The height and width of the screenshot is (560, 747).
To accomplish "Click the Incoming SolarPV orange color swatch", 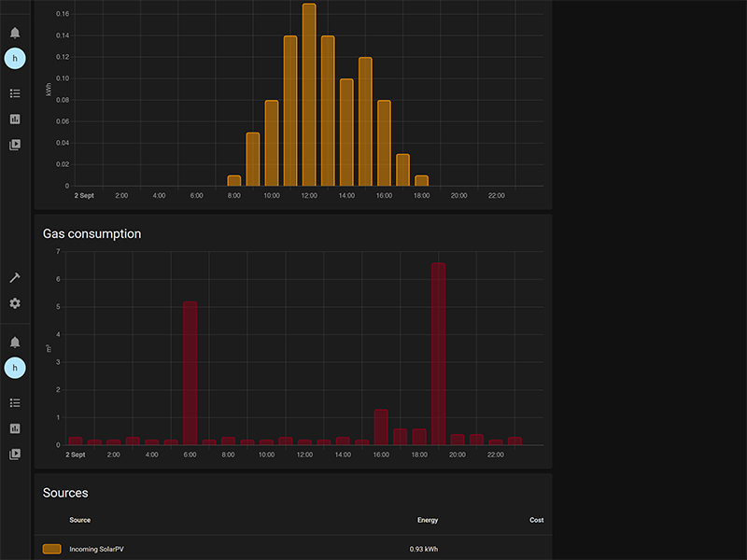I will [x=52, y=549].
